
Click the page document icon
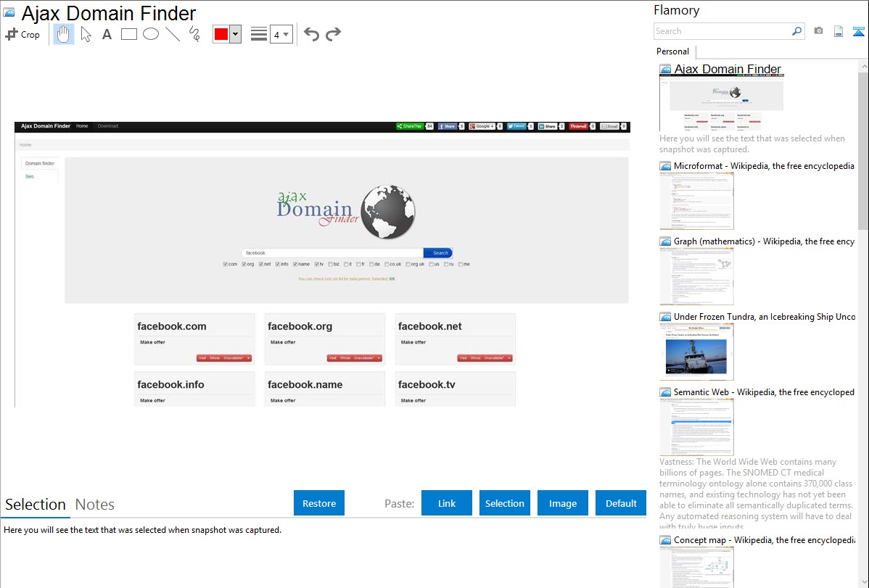pos(839,31)
